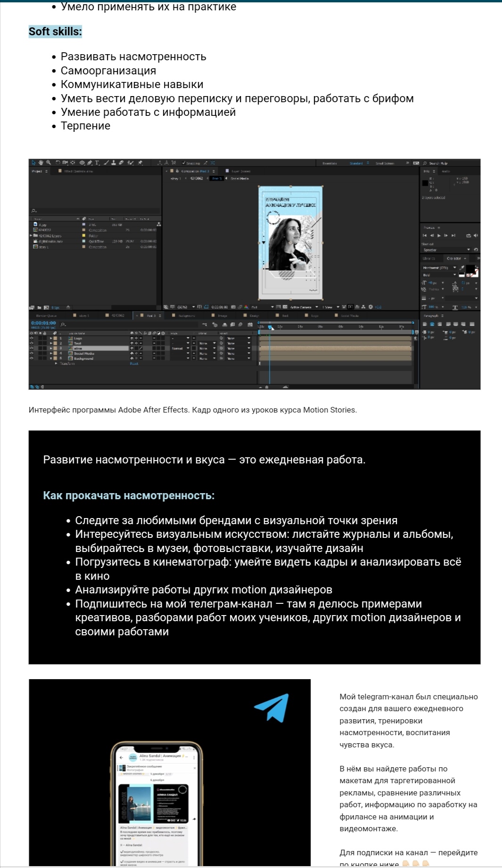Activate the Type (T) tool in After Effects
The width and height of the screenshot is (502, 868).
97,163
